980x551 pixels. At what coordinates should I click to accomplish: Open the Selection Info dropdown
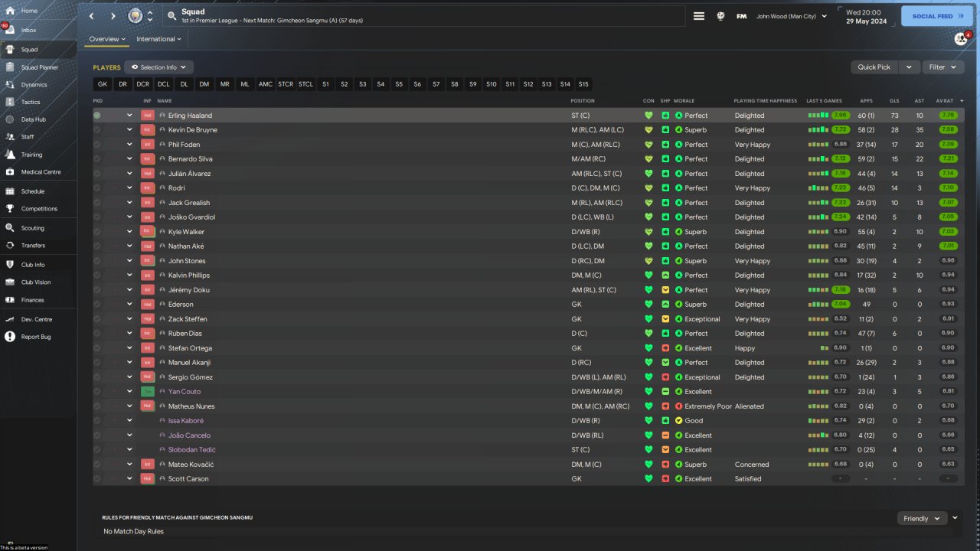coord(158,67)
